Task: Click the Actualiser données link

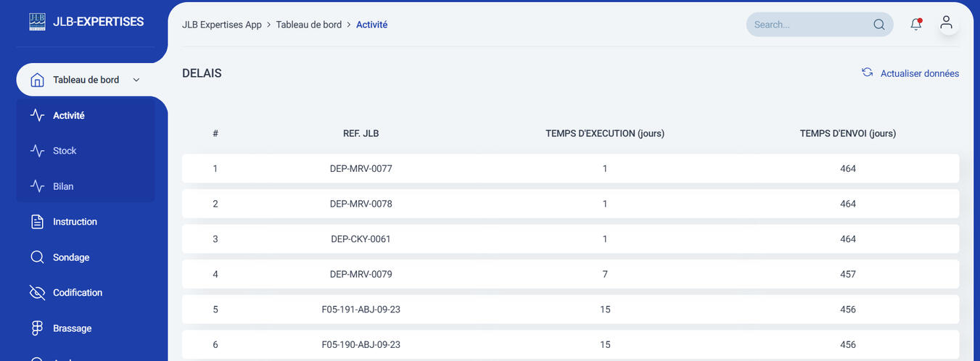Action: point(919,73)
